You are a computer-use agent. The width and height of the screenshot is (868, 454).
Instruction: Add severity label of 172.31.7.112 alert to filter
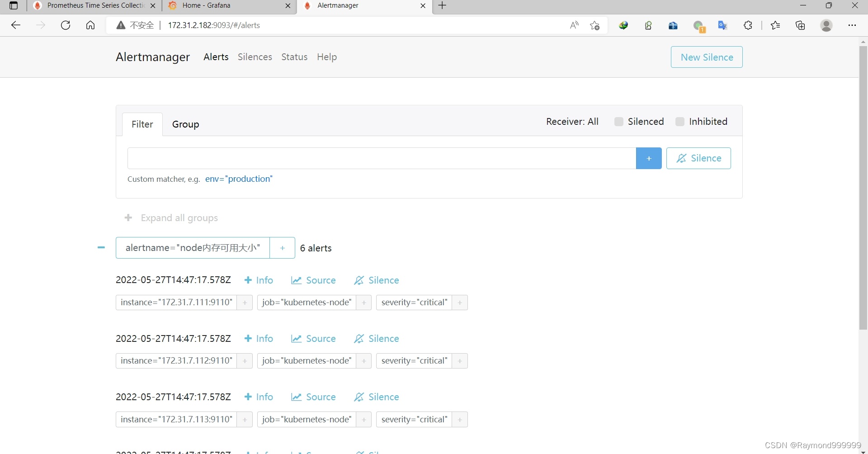tap(460, 361)
